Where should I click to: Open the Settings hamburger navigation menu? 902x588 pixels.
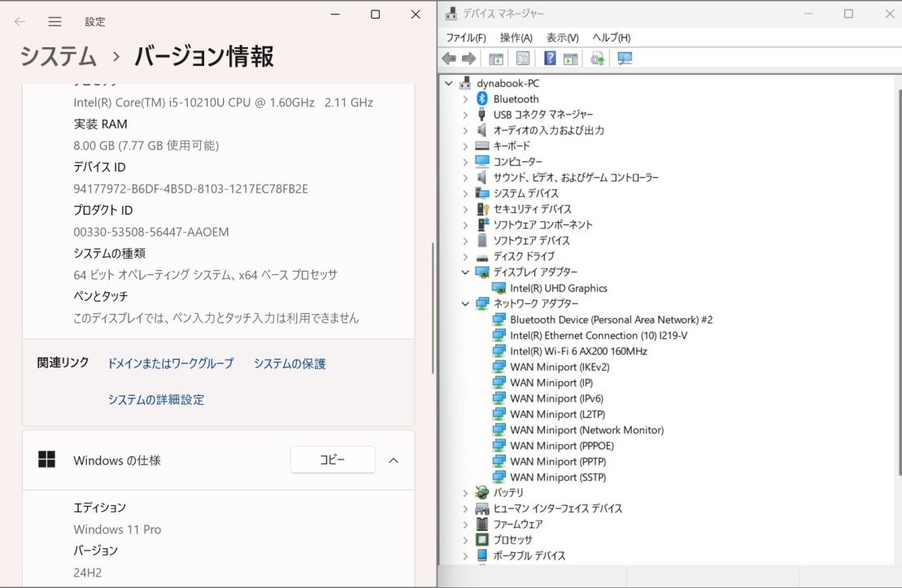click(x=54, y=22)
